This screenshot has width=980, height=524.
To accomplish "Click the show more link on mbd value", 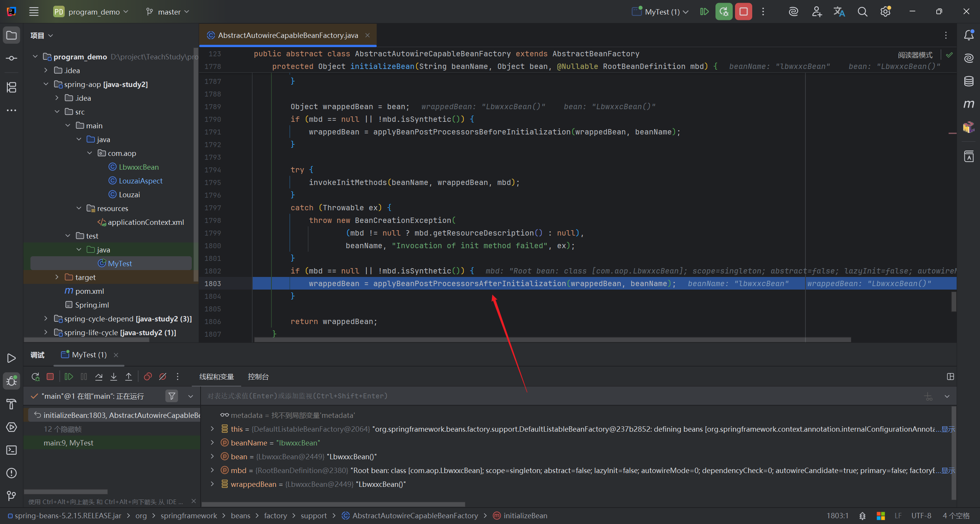I will pos(948,470).
